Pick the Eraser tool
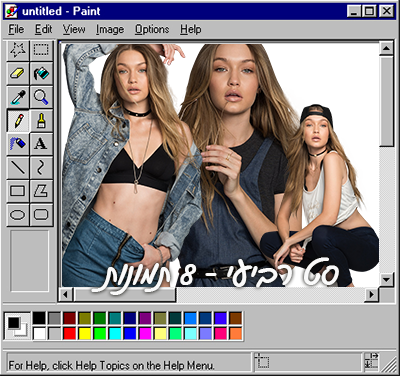 tap(18, 73)
